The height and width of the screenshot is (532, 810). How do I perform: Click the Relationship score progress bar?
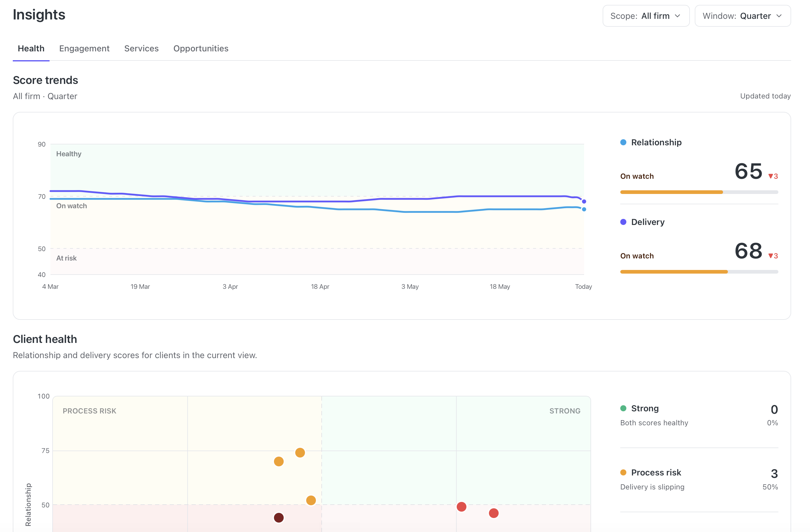tap(699, 192)
